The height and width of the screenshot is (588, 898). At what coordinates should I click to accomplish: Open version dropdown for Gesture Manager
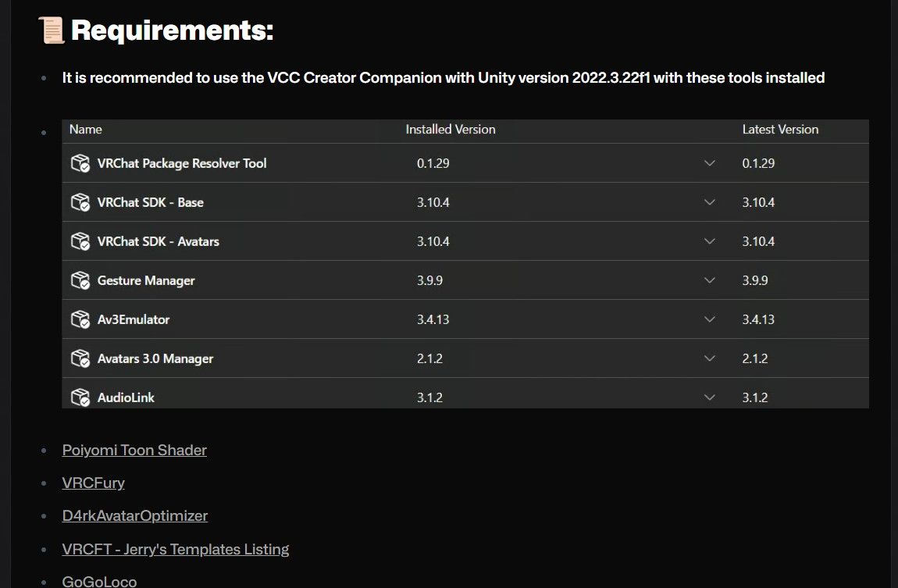pyautogui.click(x=710, y=280)
